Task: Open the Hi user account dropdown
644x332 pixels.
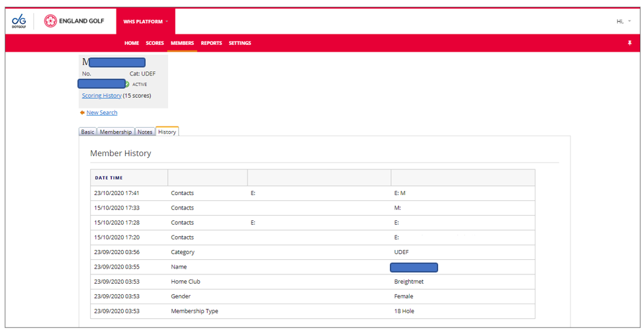Action: (x=623, y=21)
